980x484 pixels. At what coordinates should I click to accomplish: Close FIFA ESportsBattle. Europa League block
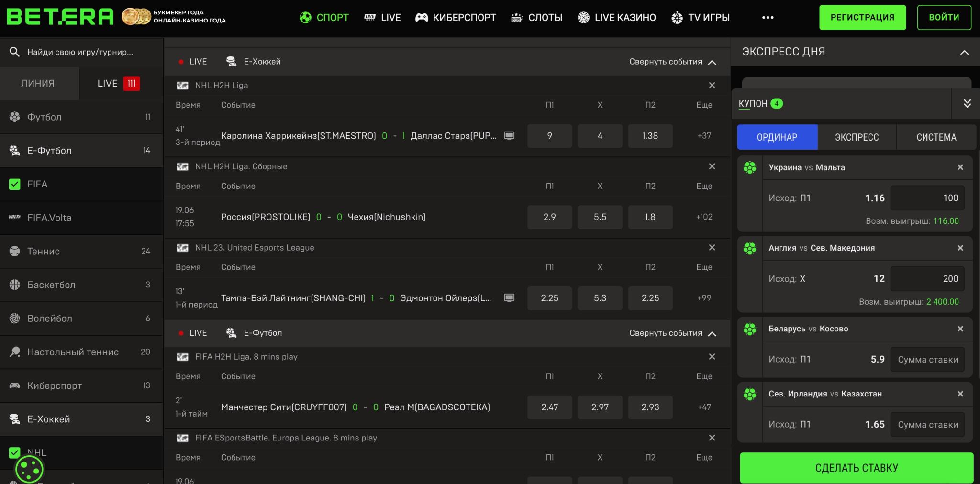(x=712, y=438)
